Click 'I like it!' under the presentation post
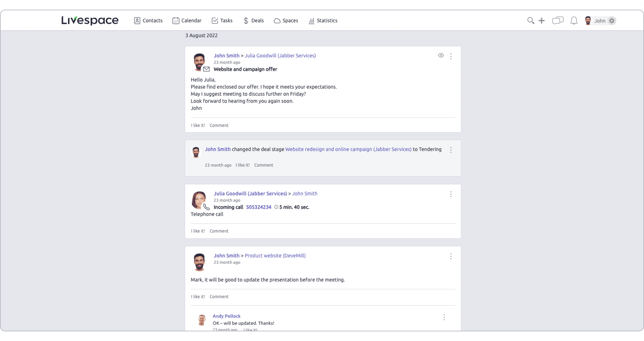This screenshot has height=341, width=644. click(x=198, y=297)
